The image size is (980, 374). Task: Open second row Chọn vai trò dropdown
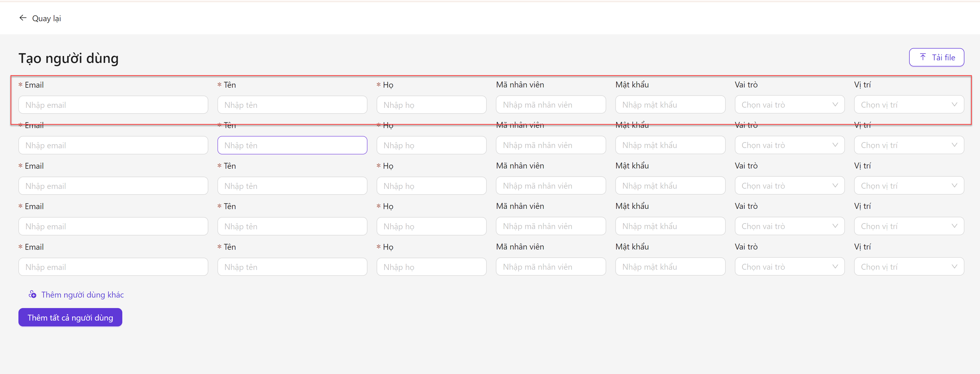click(x=789, y=145)
